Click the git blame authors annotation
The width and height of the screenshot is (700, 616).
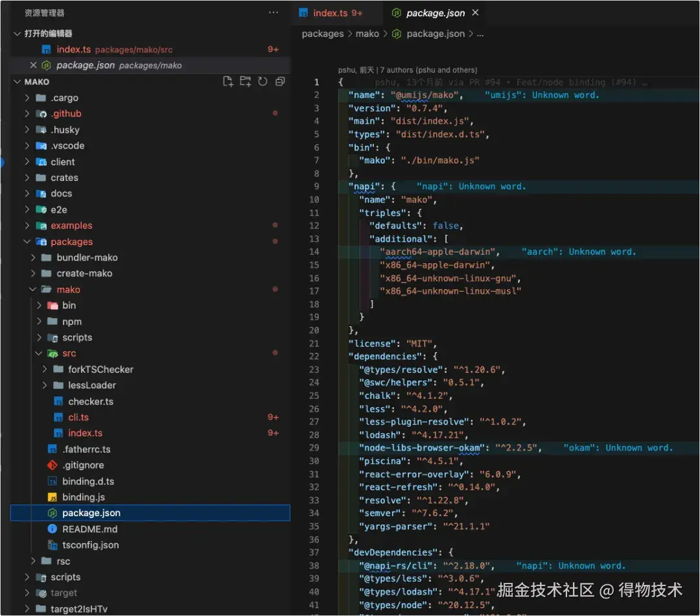click(408, 70)
